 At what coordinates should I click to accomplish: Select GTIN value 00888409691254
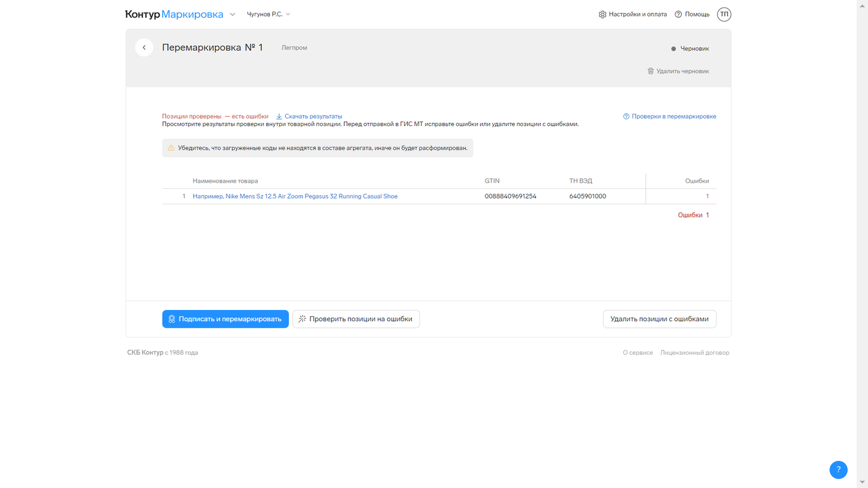click(511, 196)
